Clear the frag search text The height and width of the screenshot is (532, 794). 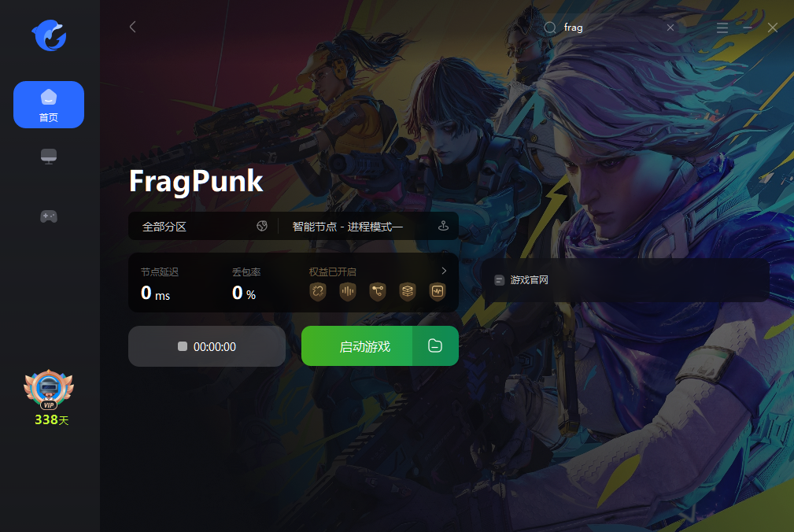(670, 28)
